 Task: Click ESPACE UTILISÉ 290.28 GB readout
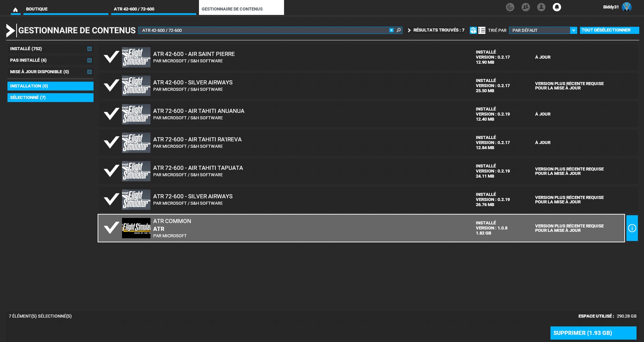(607, 316)
